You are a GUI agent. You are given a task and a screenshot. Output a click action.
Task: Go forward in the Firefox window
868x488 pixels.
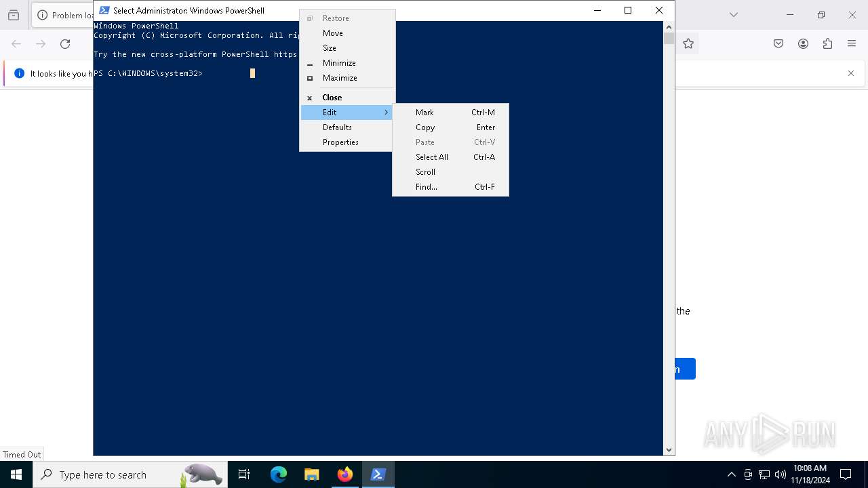click(41, 43)
